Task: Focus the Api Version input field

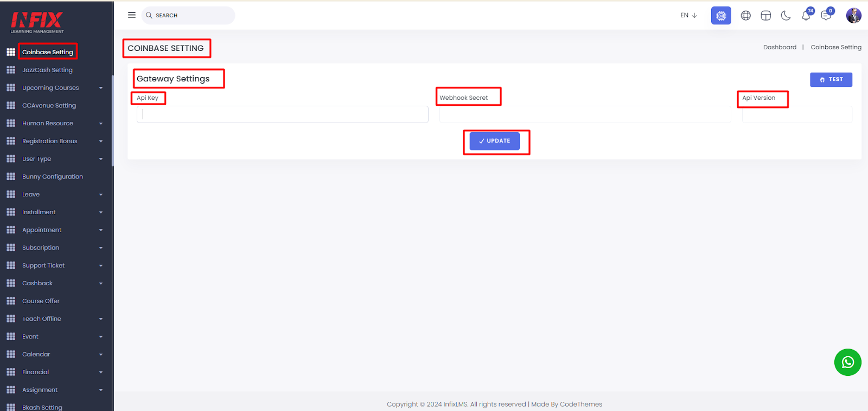Action: 797,114
